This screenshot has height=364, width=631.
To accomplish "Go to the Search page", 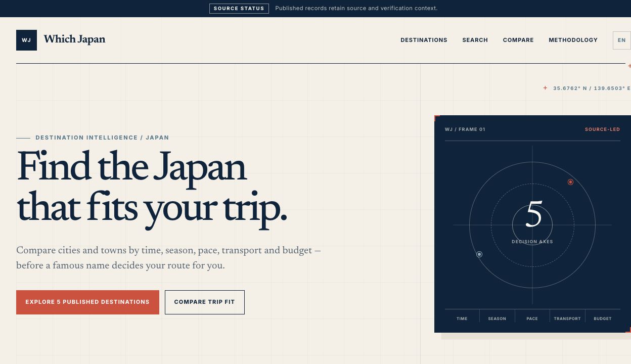I will pos(475,40).
